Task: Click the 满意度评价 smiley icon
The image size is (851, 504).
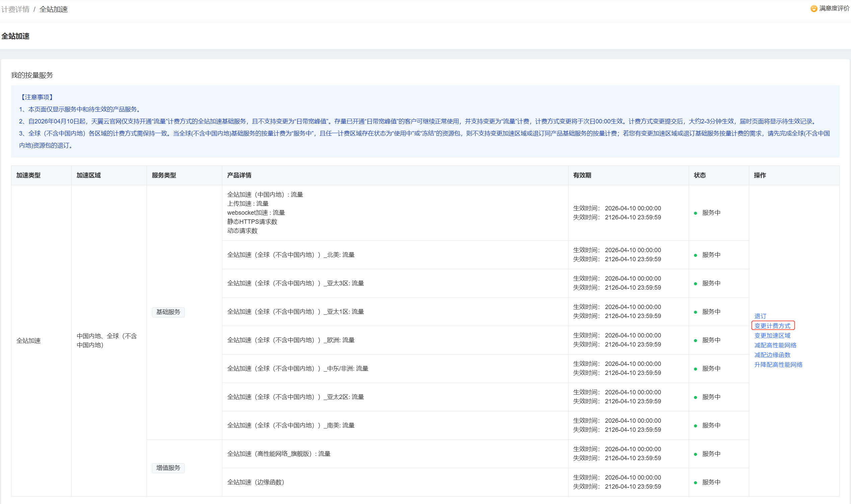Action: pyautogui.click(x=814, y=8)
